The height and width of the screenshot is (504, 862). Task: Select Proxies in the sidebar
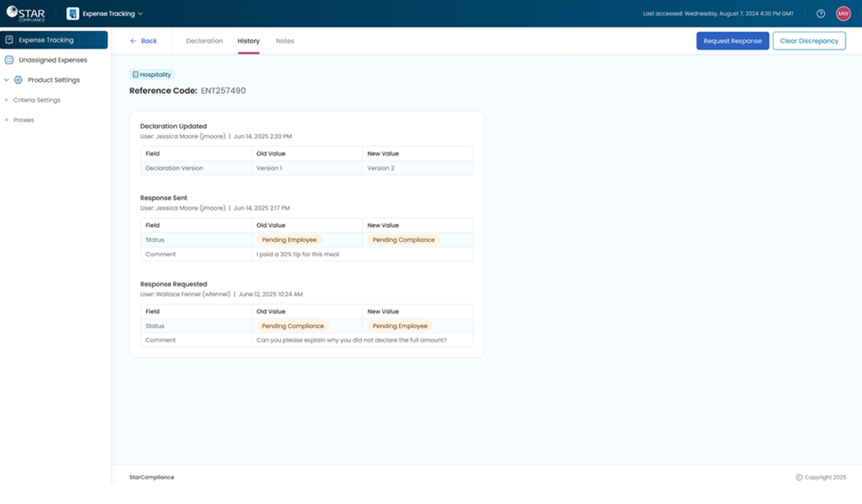(25, 119)
